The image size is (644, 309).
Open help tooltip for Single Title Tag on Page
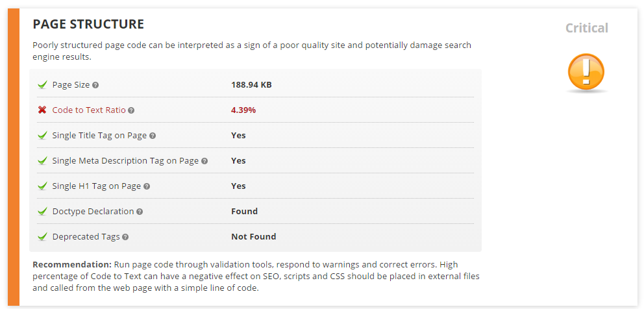click(153, 136)
